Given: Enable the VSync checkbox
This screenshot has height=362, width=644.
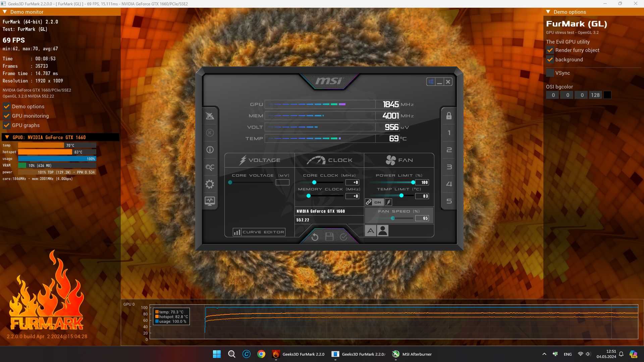Looking at the screenshot, I should click(x=550, y=73).
